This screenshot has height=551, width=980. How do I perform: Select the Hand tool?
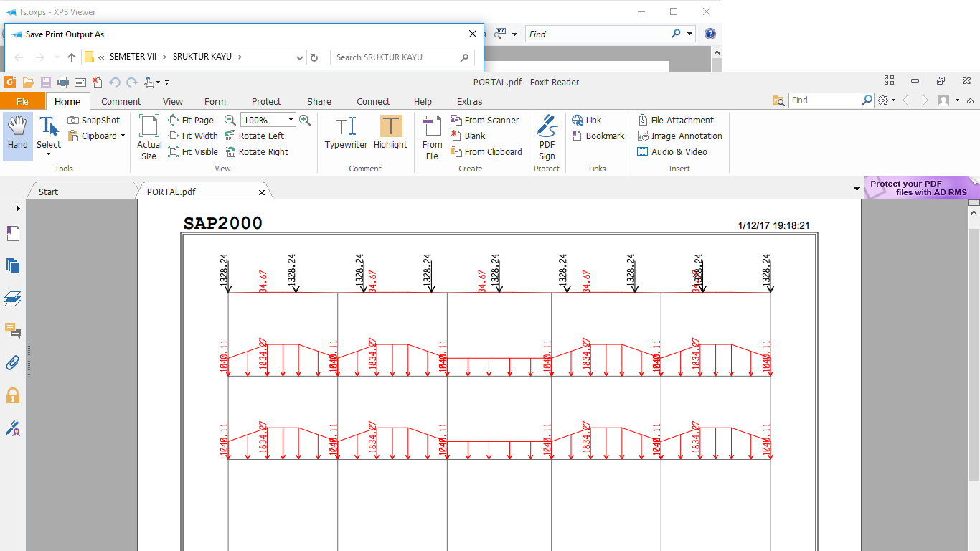[x=17, y=135]
